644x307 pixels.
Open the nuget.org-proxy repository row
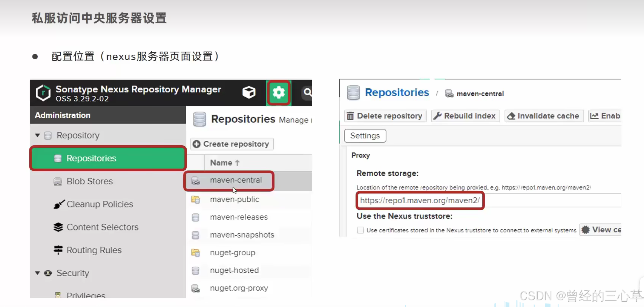pos(250,288)
